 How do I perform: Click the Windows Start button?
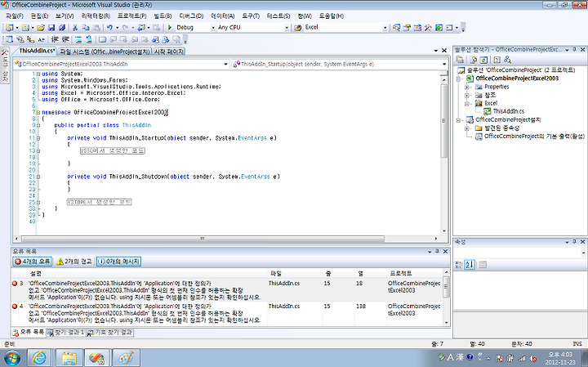[11, 358]
